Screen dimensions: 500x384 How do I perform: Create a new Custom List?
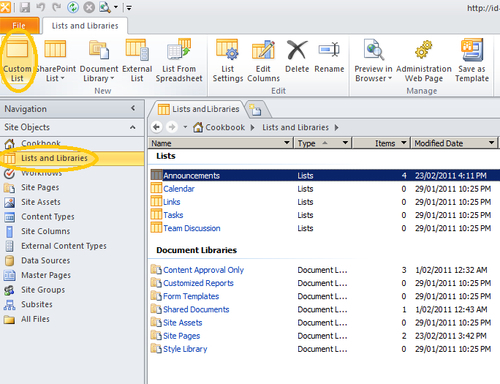point(17,60)
